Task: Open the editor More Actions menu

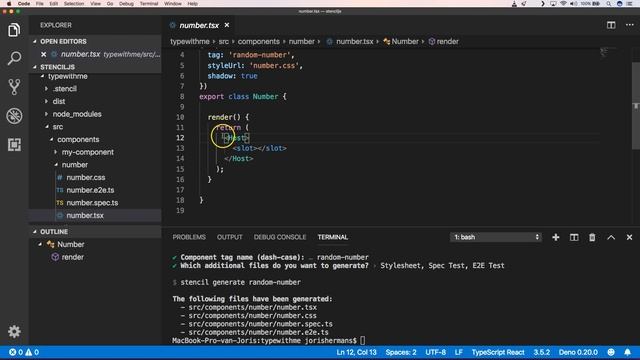Action: (629, 25)
